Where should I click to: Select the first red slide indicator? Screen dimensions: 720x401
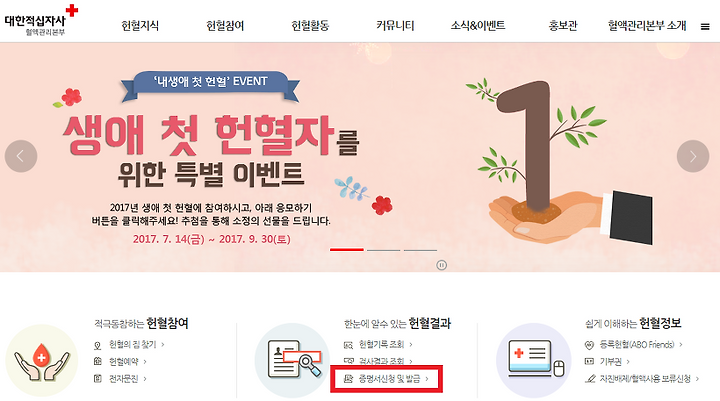pos(347,249)
